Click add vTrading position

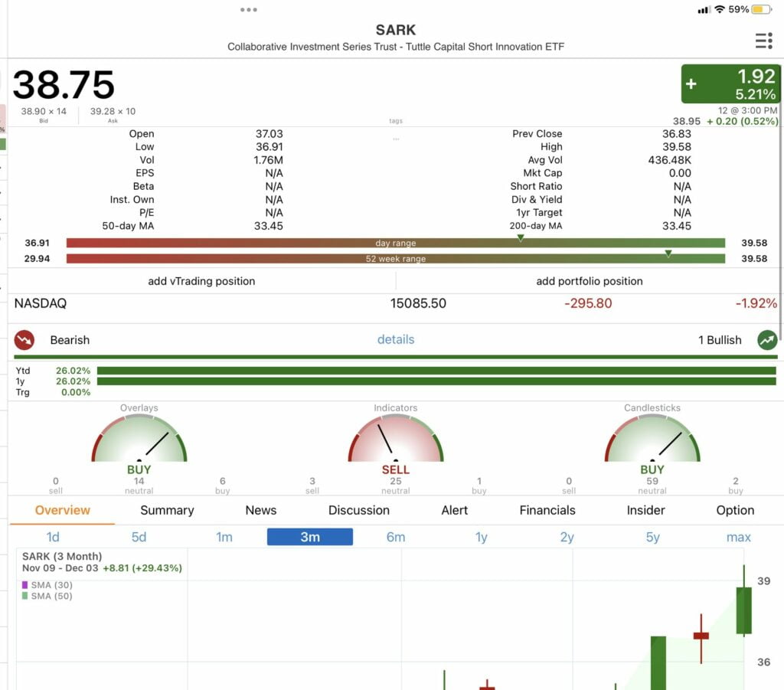[201, 281]
